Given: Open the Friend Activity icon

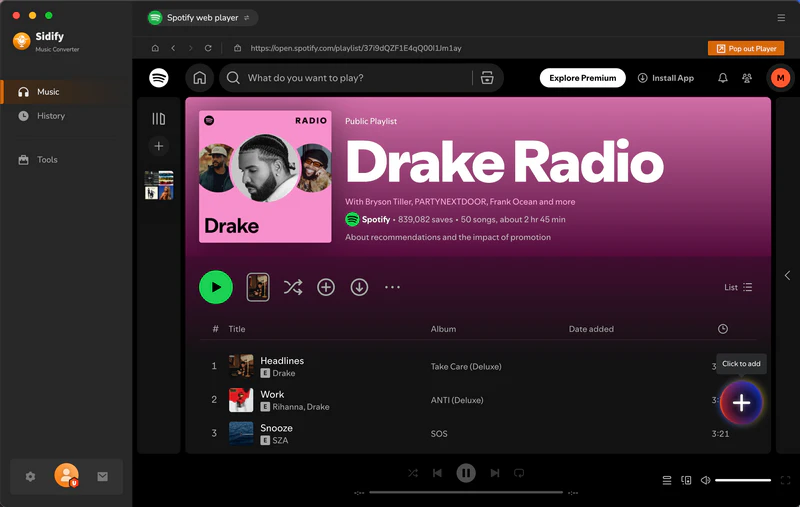Looking at the screenshot, I should [747, 78].
